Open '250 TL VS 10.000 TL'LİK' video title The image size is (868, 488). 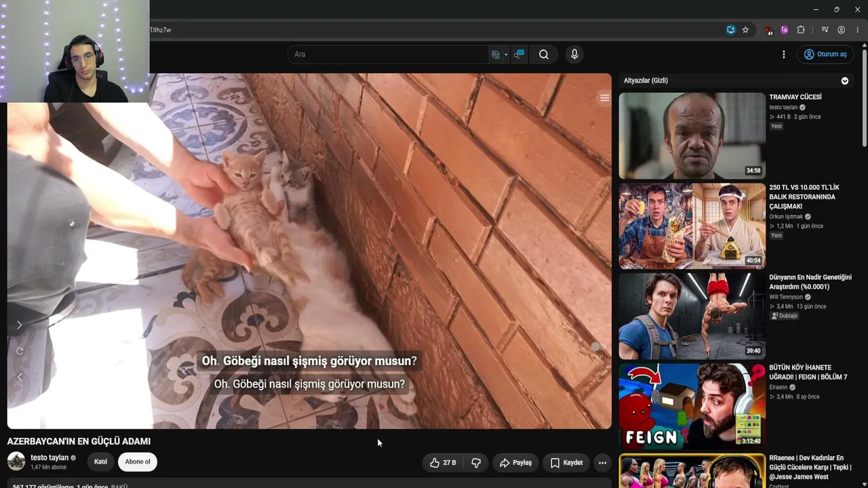804,197
